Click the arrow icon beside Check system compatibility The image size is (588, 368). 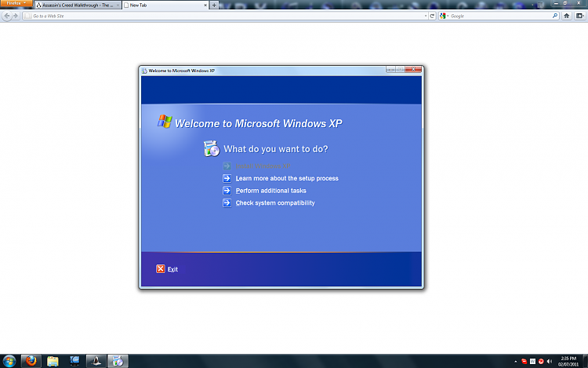[x=227, y=203]
